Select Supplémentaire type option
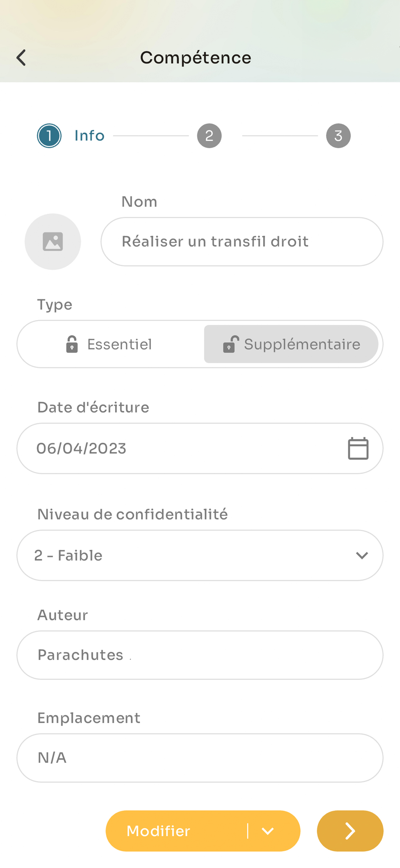Viewport: 400px width, 868px height. [x=291, y=344]
